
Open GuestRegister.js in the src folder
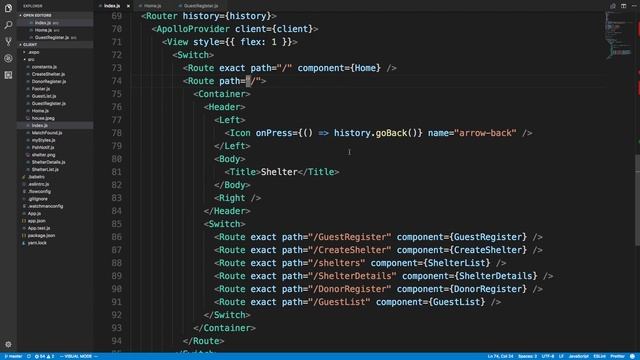coord(49,104)
